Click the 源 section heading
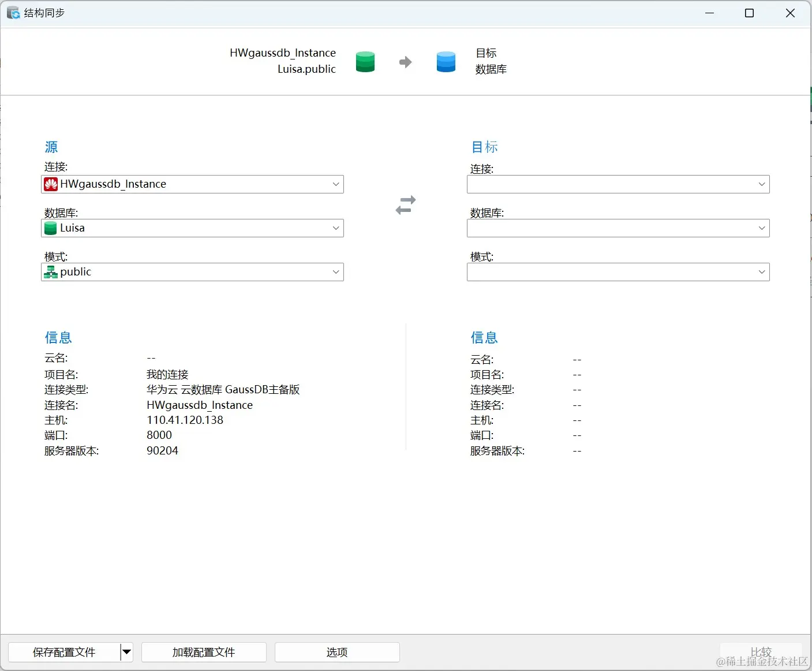The width and height of the screenshot is (812, 671). tap(51, 147)
